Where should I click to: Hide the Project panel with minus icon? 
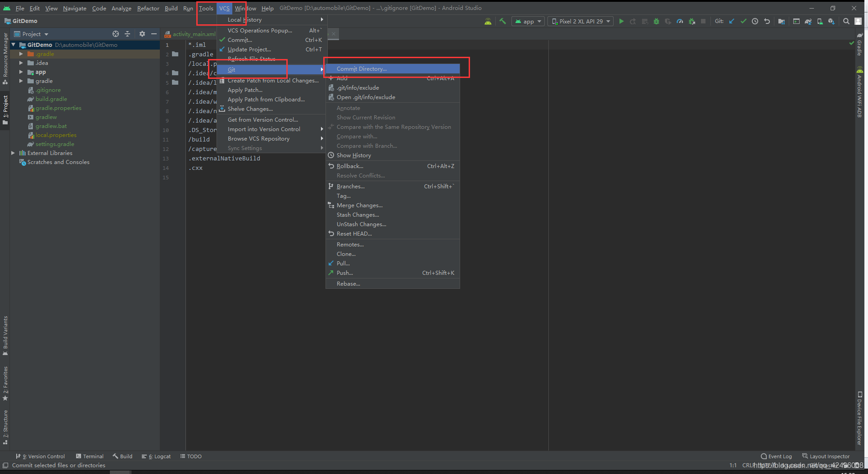[x=154, y=34]
